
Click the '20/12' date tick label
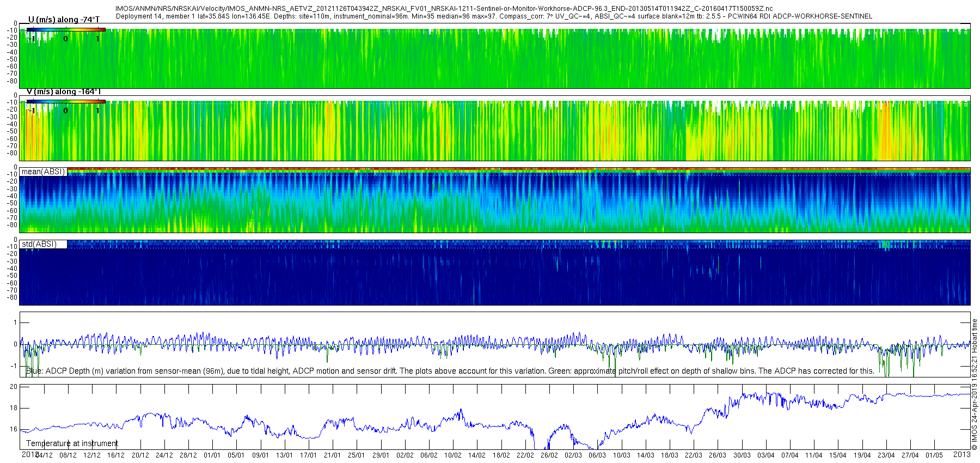click(140, 455)
